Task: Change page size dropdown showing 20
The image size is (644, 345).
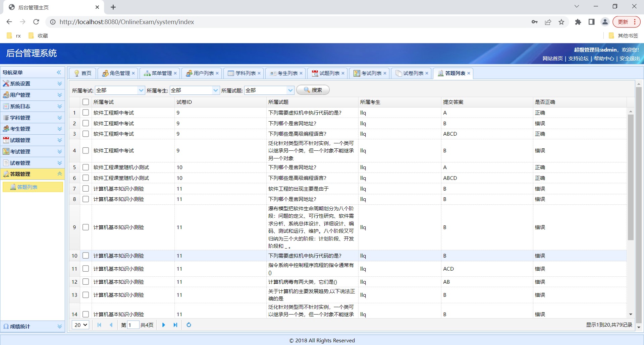Action: coord(80,325)
